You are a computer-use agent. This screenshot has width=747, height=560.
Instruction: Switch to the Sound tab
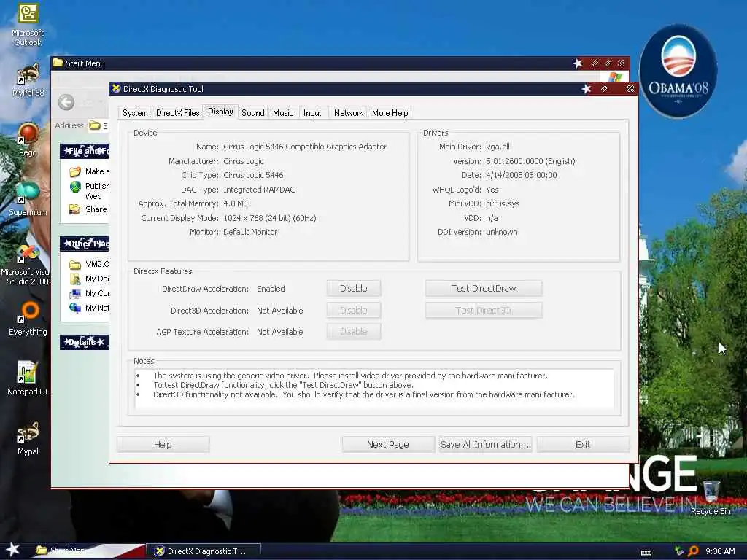coord(253,113)
